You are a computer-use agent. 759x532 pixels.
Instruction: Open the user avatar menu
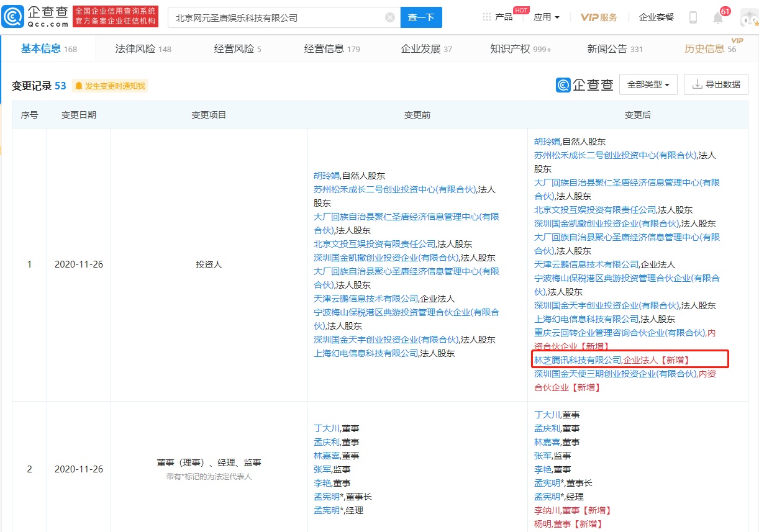coord(747,17)
